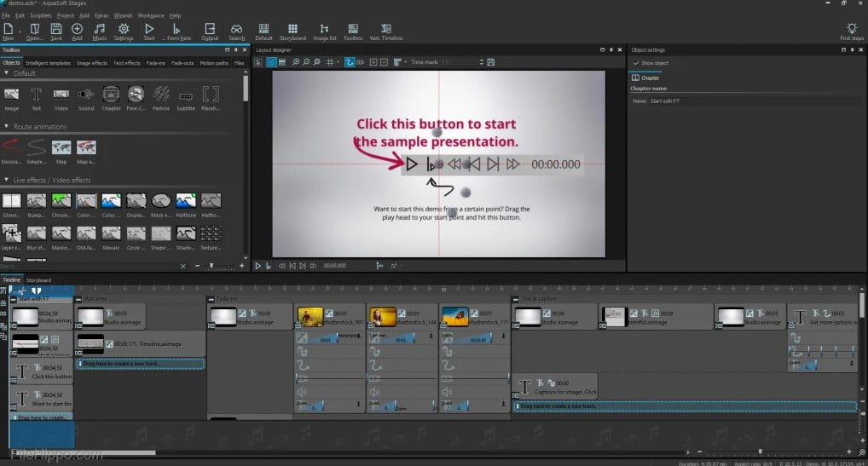Toggle the camera pan tool in Layout designer
868x466 pixels.
pos(361,62)
